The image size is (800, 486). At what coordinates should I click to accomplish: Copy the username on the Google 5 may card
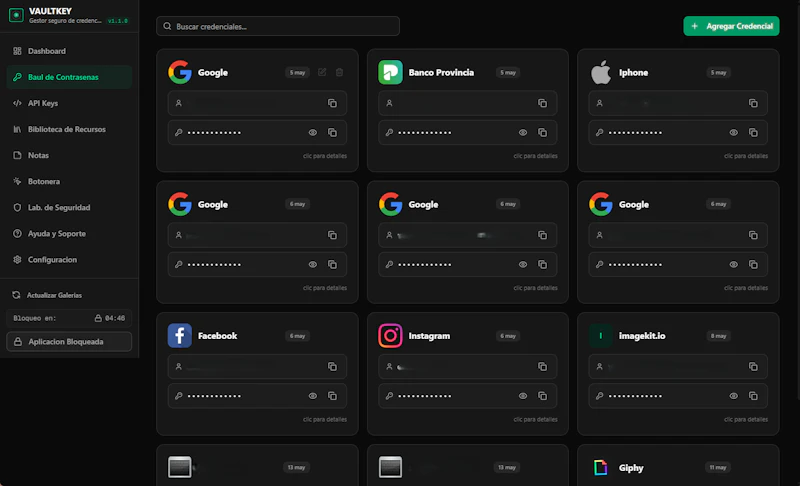click(x=332, y=104)
